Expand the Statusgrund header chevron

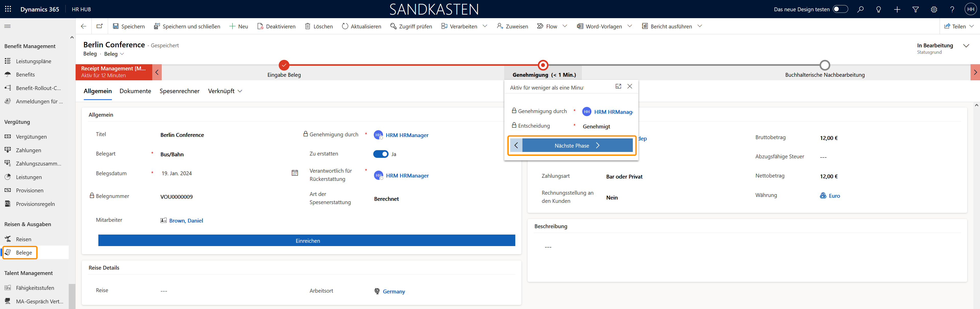[966, 46]
